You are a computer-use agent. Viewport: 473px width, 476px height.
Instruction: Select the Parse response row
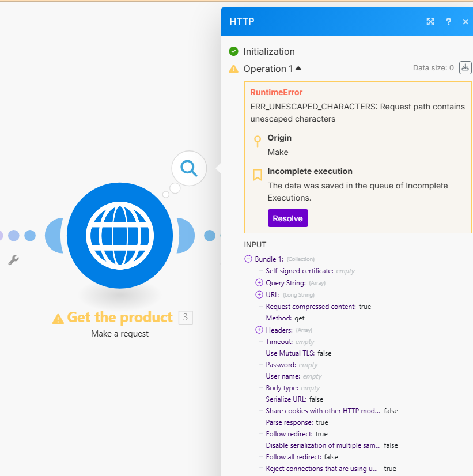297,422
